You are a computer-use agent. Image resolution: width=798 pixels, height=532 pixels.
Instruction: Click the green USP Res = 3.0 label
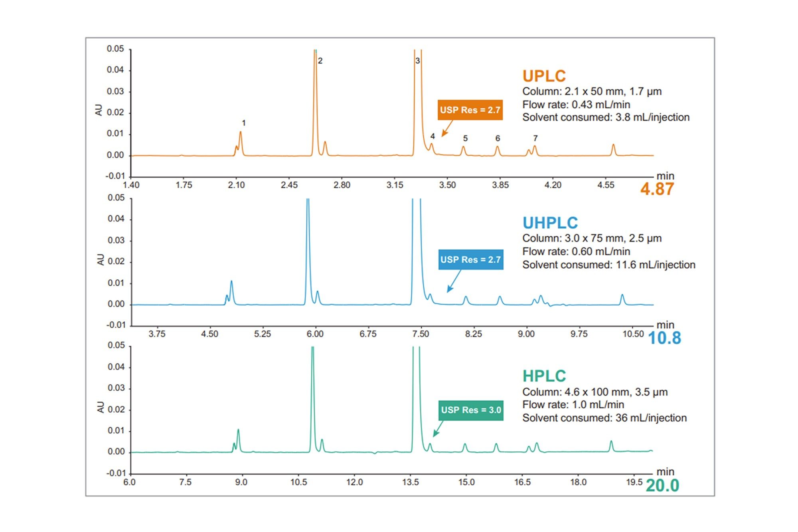coord(471,410)
